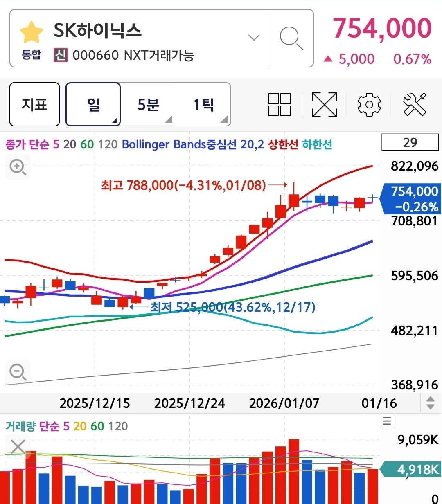Select the 5분 chart tab
Viewport: 442px width, 504px height.
[148, 104]
